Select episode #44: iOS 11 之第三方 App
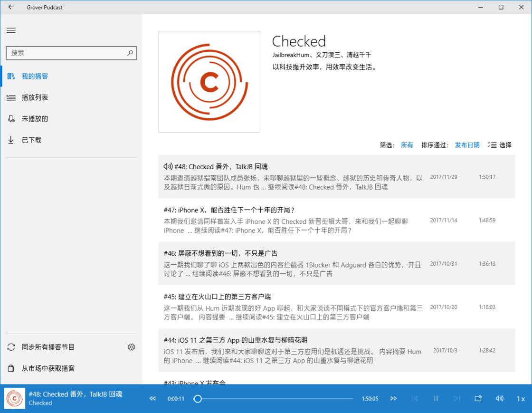The height and width of the screenshot is (413, 532). [337, 350]
